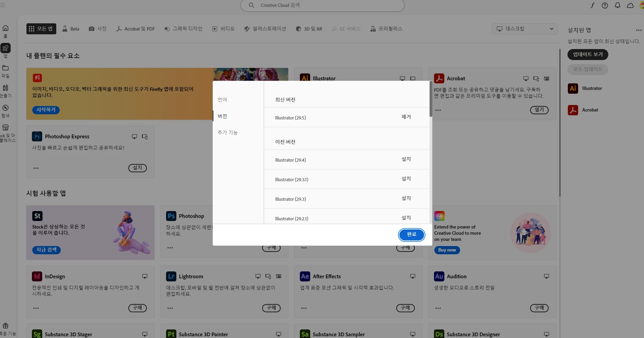Open Acrobat card more options ellipsis

pos(438,110)
